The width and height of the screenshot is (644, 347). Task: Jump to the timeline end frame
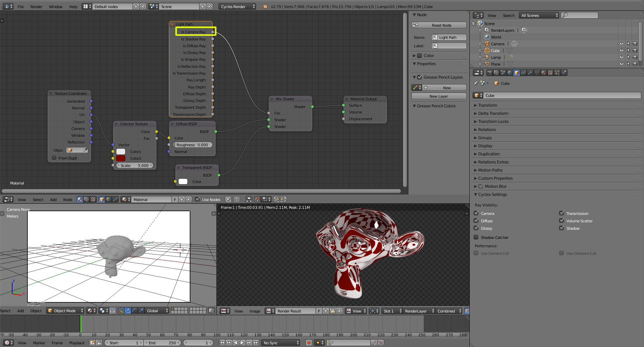256,343
